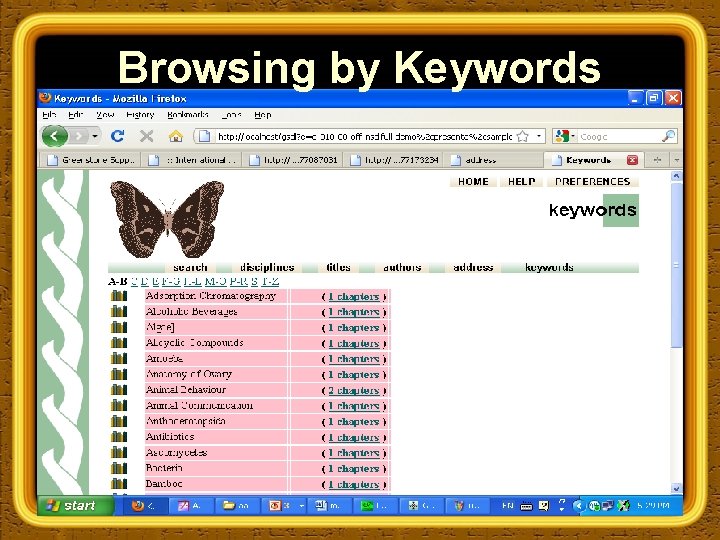720x540 pixels.
Task: Browse by titles in navigation bar
Action: [338, 267]
